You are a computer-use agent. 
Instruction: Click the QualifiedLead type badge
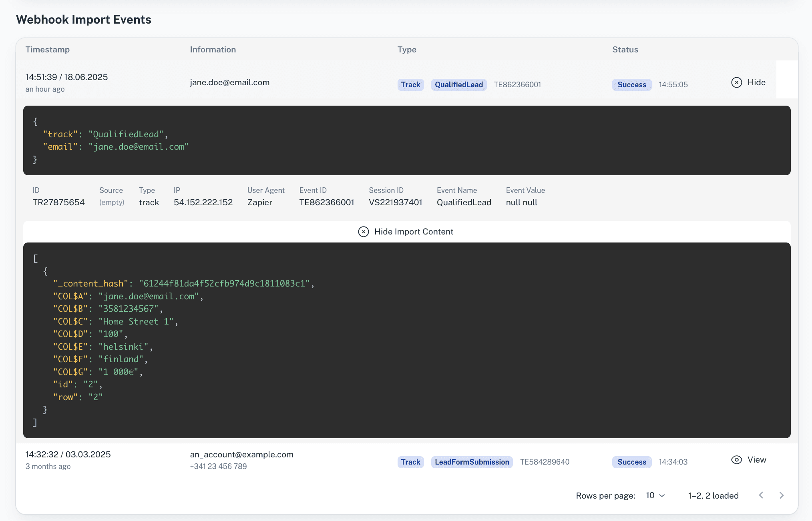point(459,84)
